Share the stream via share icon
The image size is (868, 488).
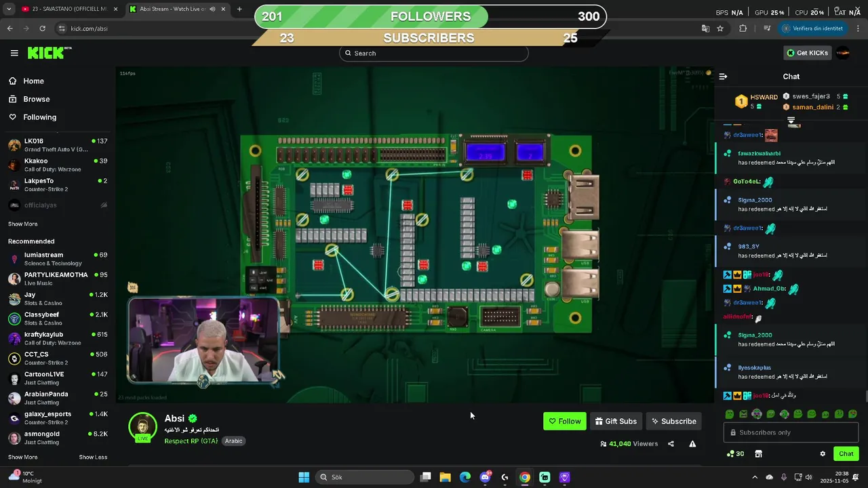click(x=671, y=444)
